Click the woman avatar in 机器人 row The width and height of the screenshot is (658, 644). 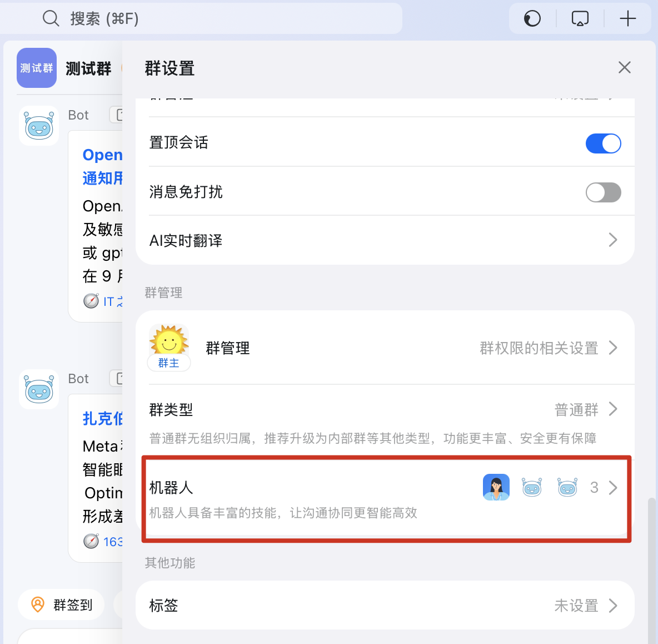496,487
